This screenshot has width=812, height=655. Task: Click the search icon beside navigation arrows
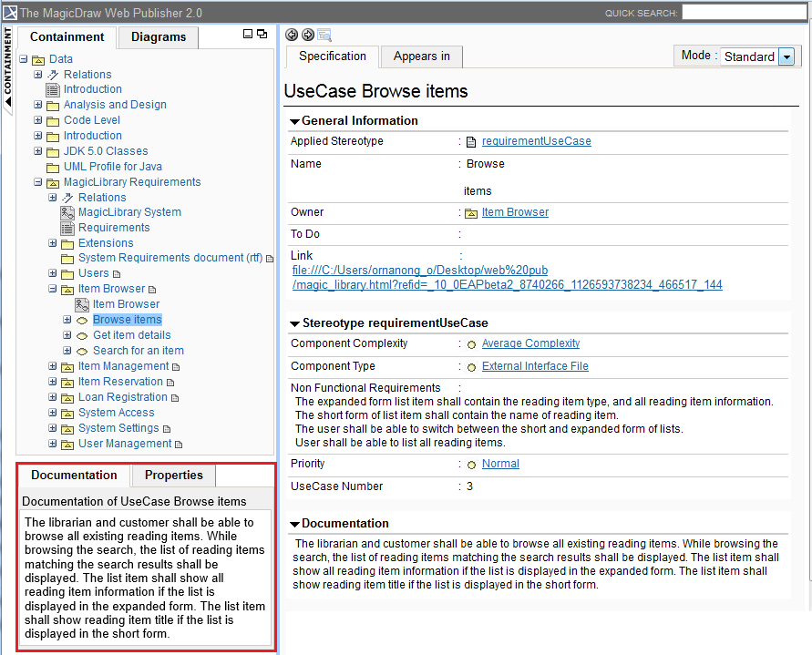pos(324,35)
